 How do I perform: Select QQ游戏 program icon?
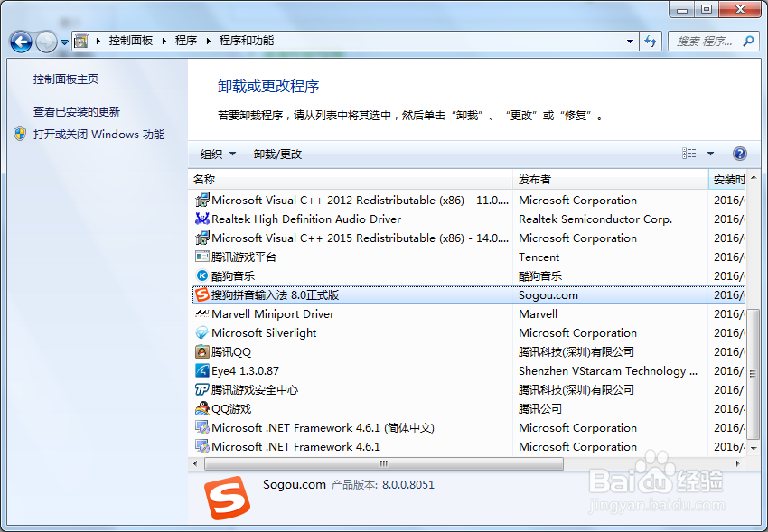point(201,408)
